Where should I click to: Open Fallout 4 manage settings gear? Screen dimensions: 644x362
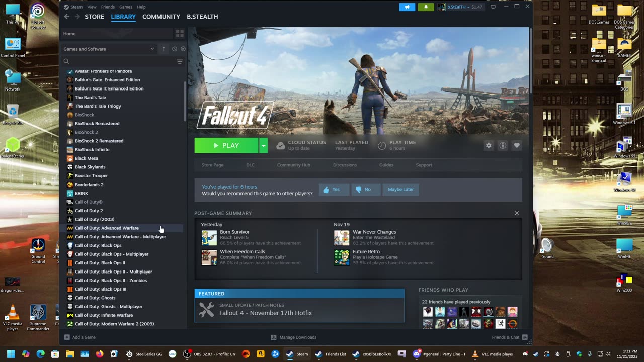click(489, 145)
